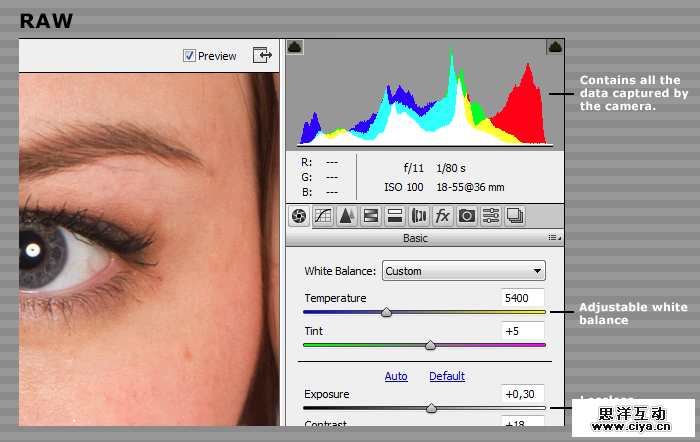Click the Tint value field
The image size is (700, 442).
pos(523,331)
